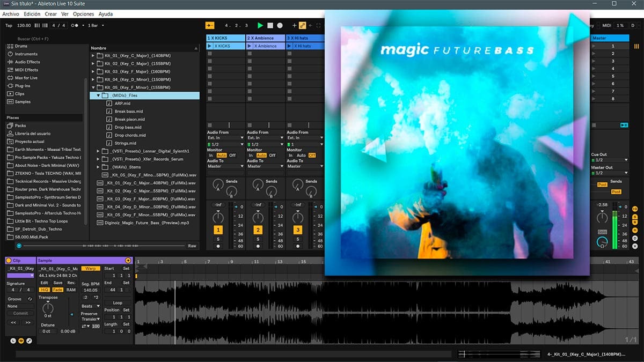Viewport: 644px width, 362px height.
Task: Click the Tap tempo button
Action: pyautogui.click(x=9, y=25)
